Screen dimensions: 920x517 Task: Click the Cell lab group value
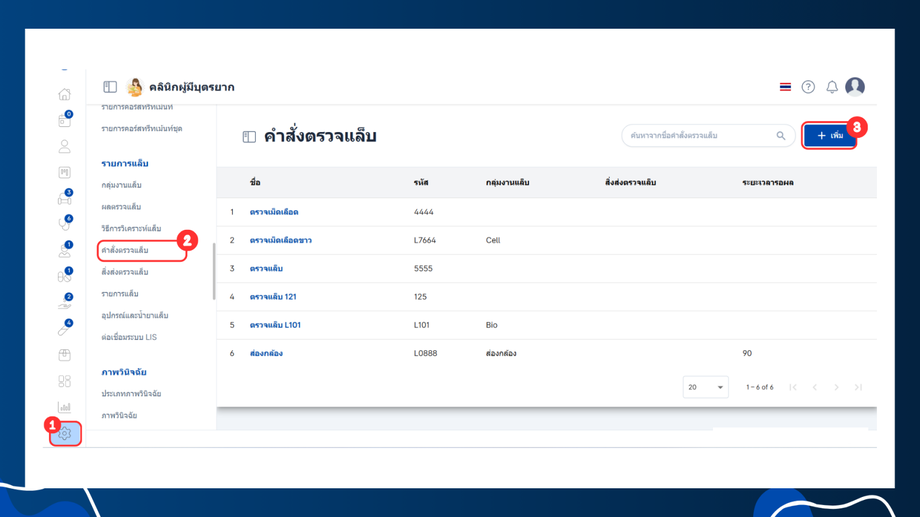[x=493, y=240]
